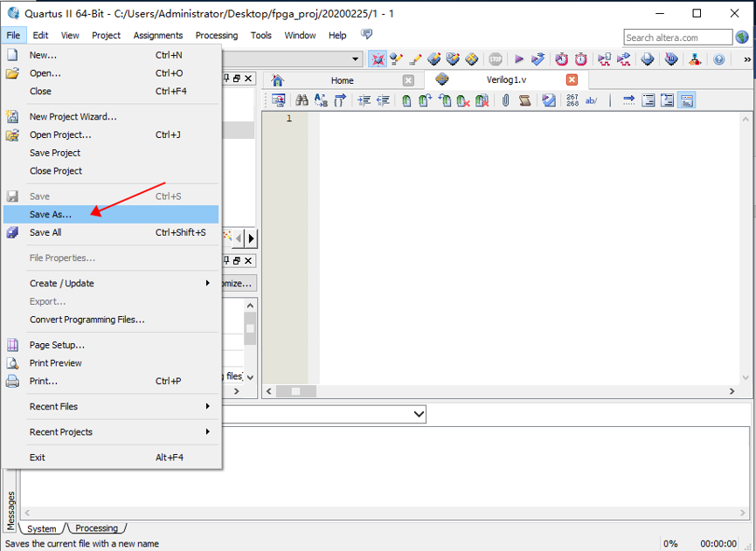Viewport: 756px width, 551px height.
Task: Click the Stop Processing icon
Action: click(496, 59)
